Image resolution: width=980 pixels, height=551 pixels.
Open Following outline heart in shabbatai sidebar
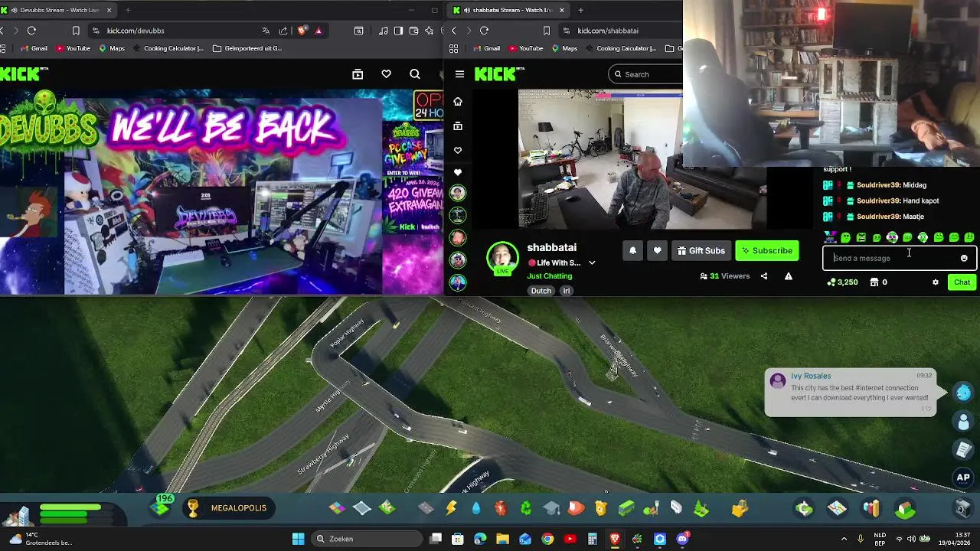(458, 150)
